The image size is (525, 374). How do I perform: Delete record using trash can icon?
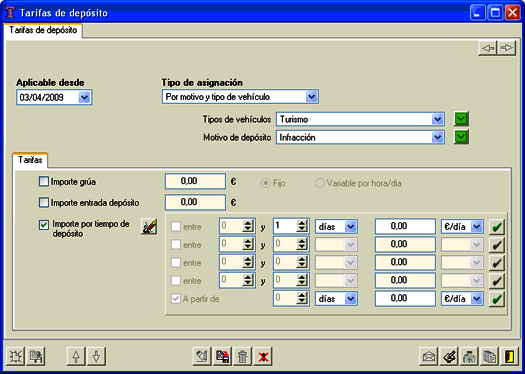[x=243, y=357]
